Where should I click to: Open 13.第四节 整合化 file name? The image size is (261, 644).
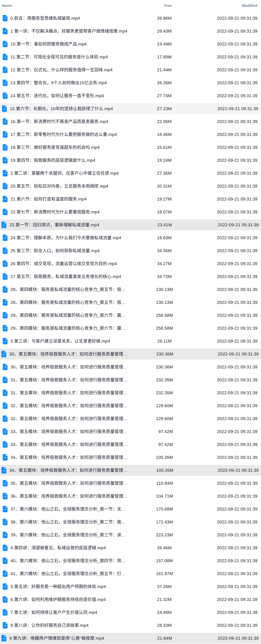pos(59,83)
